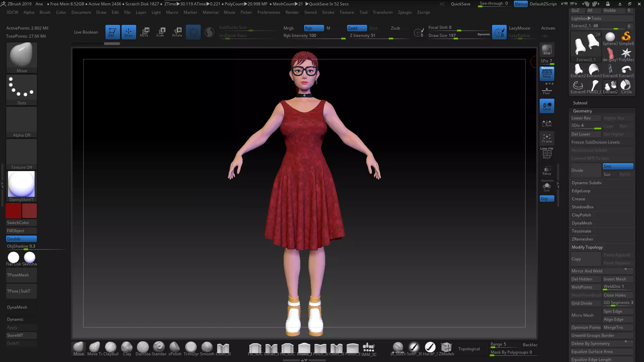The width and height of the screenshot is (644, 362).
Task: Expand the ShadowBox section
Action: 583,207
